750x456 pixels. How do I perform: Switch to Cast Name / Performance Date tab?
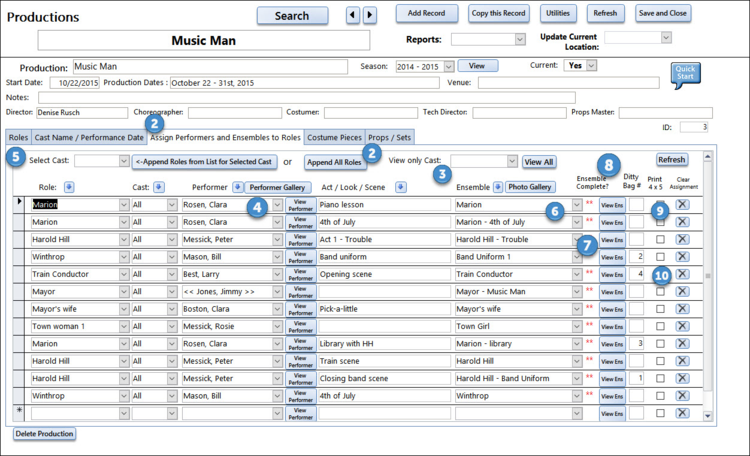(x=89, y=137)
